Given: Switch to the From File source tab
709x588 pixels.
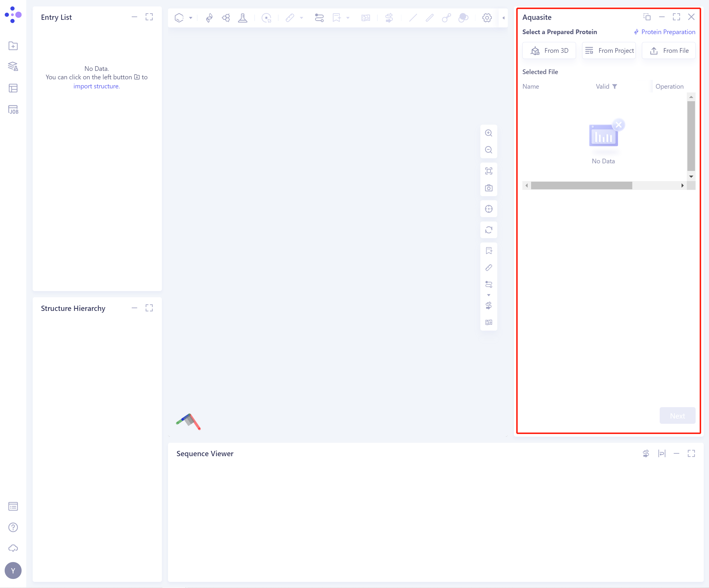Looking at the screenshot, I should pos(668,50).
